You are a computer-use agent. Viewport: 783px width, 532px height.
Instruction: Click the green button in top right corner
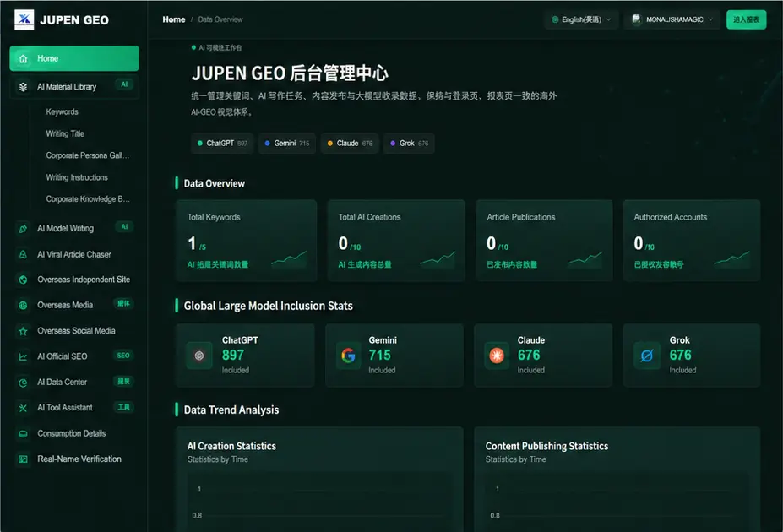(746, 19)
